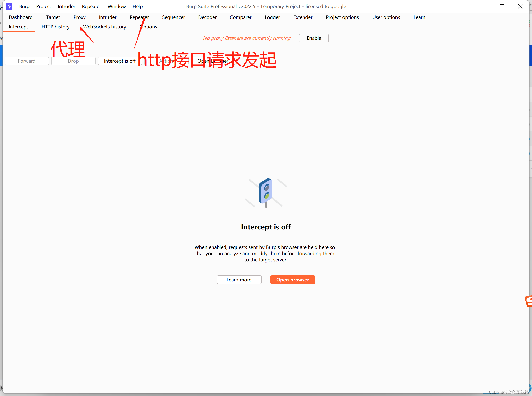Viewport: 532px width, 396px height.
Task: Select the Intercept sub-tab
Action: (x=18, y=27)
